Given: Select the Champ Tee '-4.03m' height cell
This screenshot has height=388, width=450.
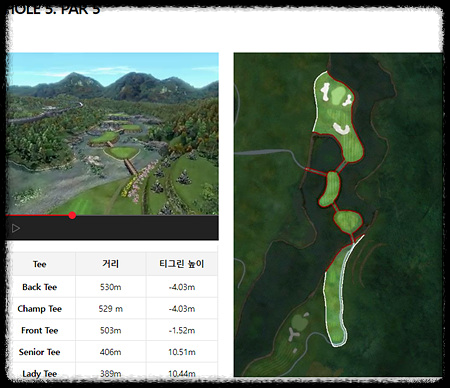Looking at the screenshot, I should point(182,309).
